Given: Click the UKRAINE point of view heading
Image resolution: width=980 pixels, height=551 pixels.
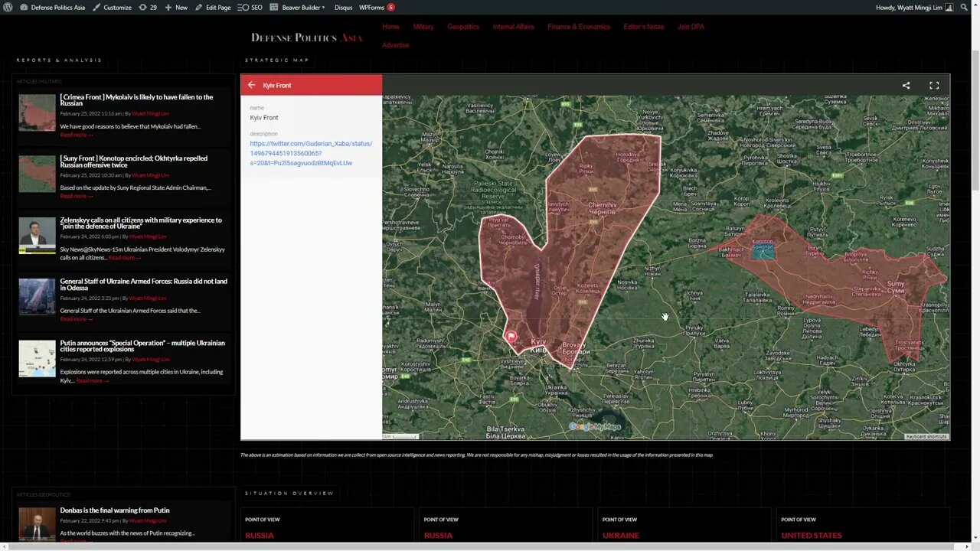Looking at the screenshot, I should coord(621,536).
